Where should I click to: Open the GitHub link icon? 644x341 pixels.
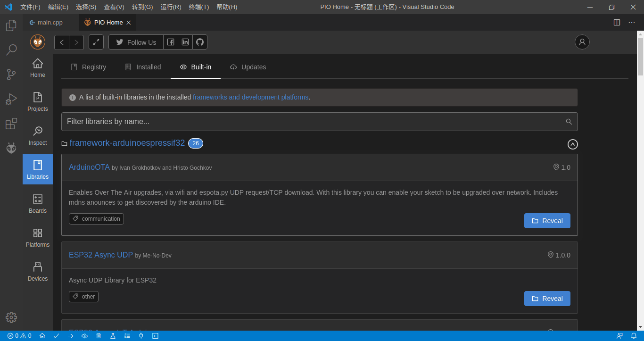click(x=200, y=42)
